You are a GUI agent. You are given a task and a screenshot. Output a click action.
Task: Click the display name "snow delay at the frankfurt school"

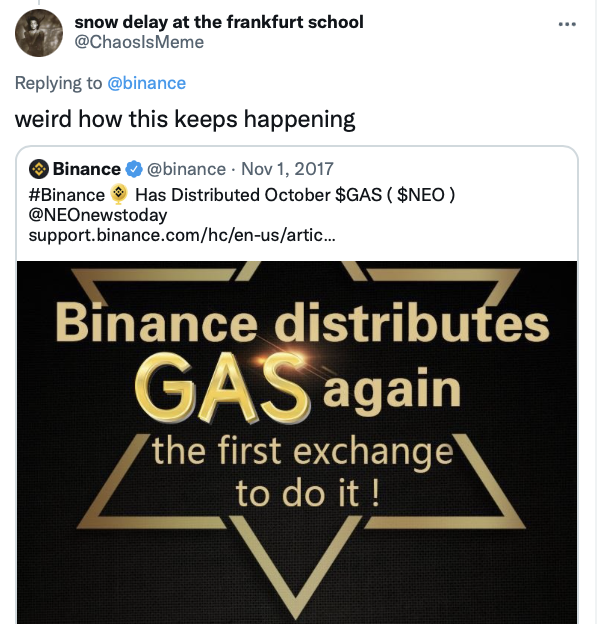tap(219, 21)
